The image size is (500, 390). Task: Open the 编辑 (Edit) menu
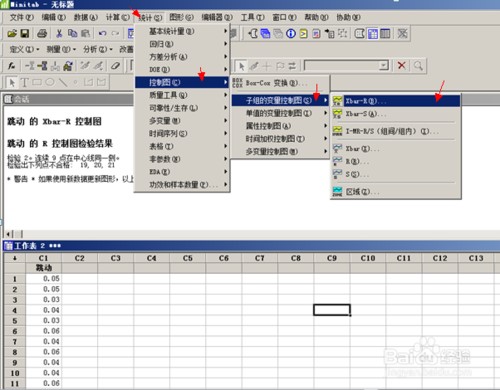53,17
